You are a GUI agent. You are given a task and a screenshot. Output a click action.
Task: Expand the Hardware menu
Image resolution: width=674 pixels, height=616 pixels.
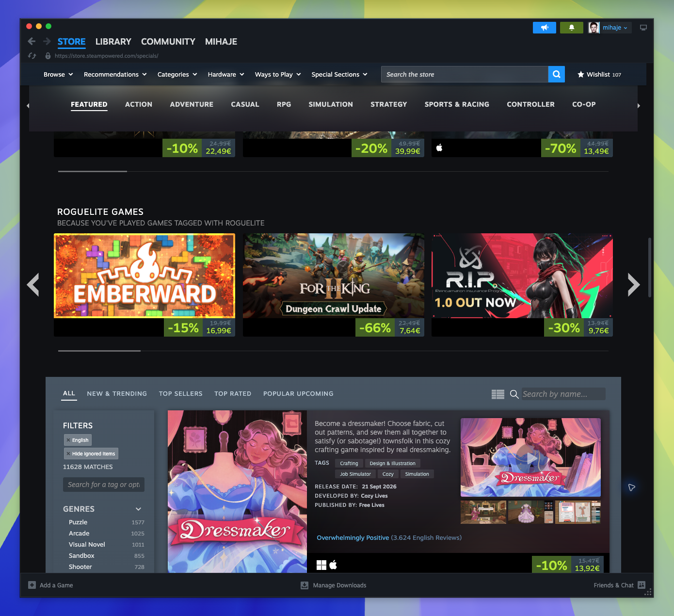[x=226, y=74]
